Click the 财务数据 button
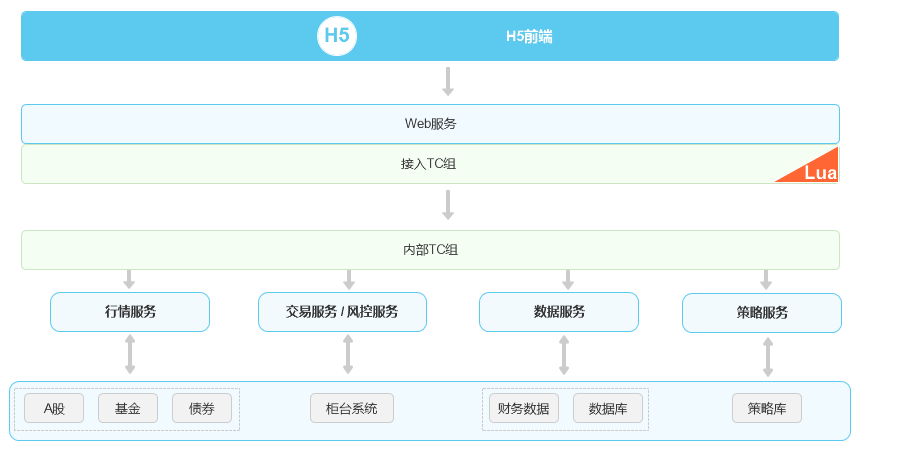 (x=524, y=408)
